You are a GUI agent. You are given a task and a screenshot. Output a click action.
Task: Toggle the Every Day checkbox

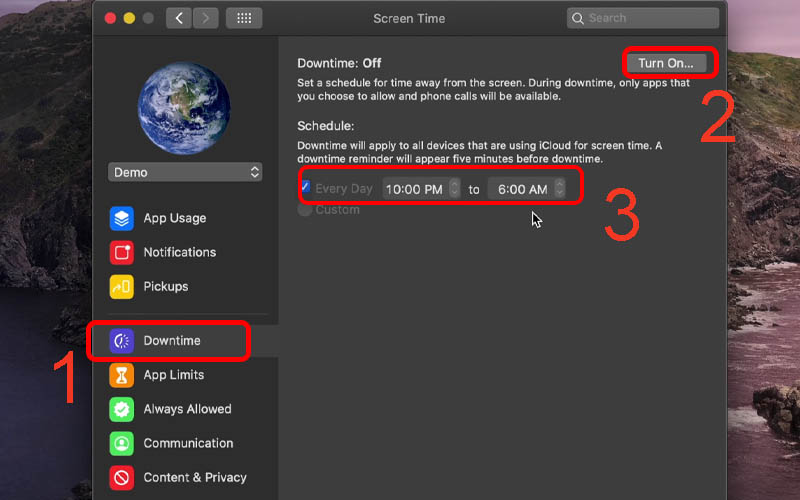pyautogui.click(x=306, y=186)
